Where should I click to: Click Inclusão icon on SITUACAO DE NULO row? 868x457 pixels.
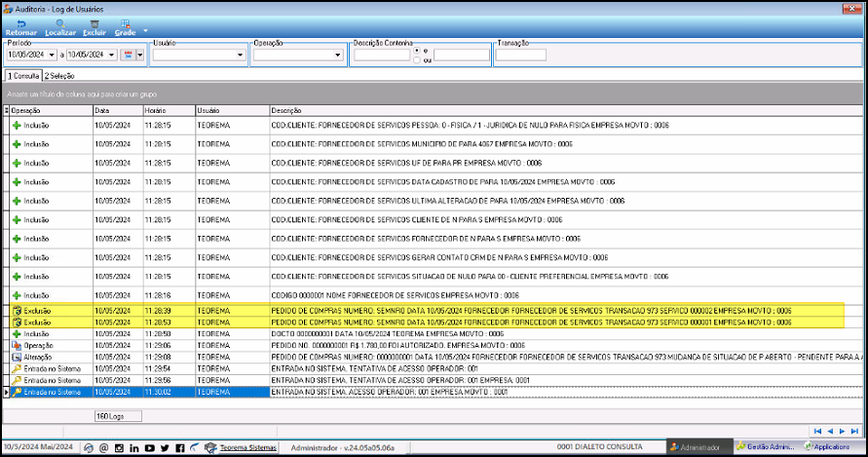tap(17, 277)
